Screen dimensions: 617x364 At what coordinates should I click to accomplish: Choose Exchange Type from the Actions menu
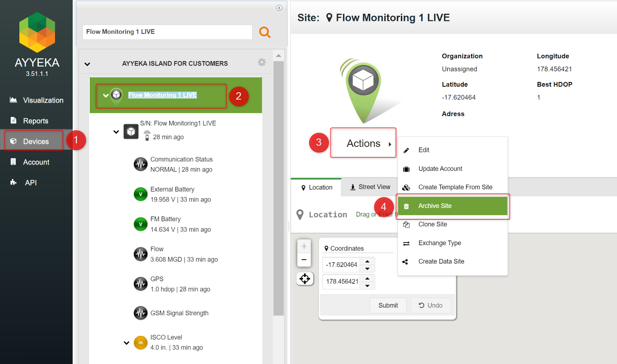tap(453, 243)
